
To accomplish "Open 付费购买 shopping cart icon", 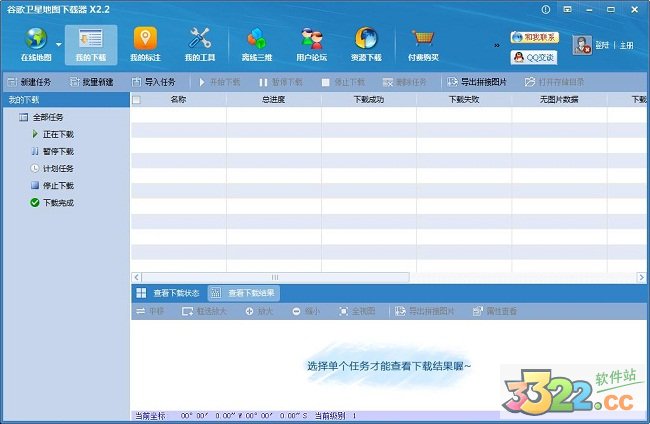I will [423, 44].
